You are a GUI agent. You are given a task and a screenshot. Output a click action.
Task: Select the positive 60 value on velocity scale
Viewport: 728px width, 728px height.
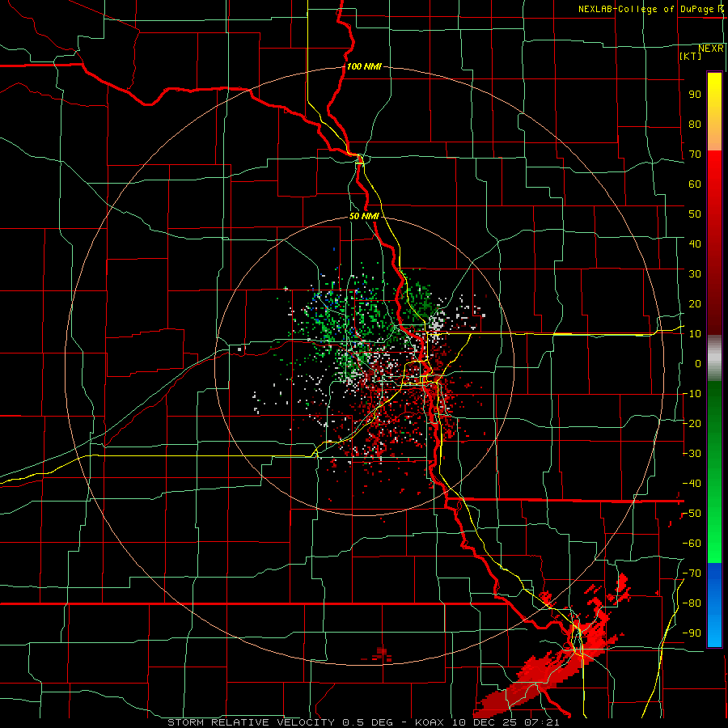coord(695,184)
